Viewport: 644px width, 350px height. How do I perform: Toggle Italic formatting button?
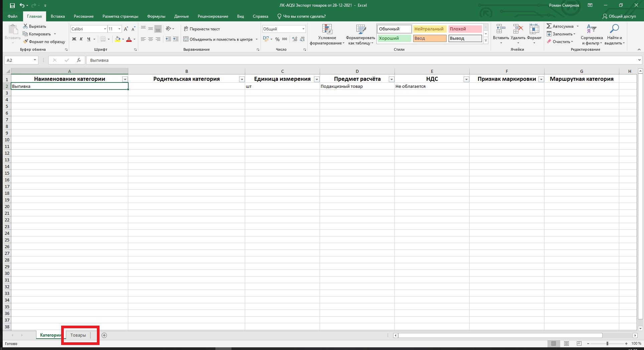click(x=81, y=39)
